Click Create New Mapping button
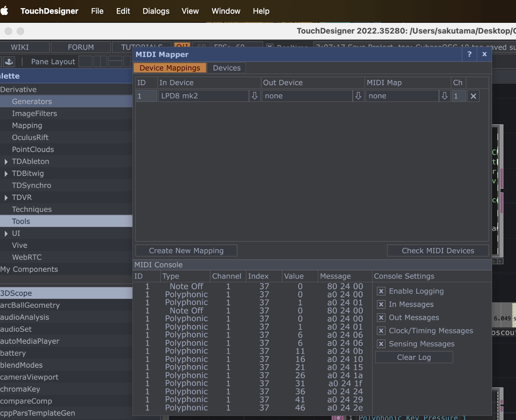This screenshot has width=516, height=420. 186,251
